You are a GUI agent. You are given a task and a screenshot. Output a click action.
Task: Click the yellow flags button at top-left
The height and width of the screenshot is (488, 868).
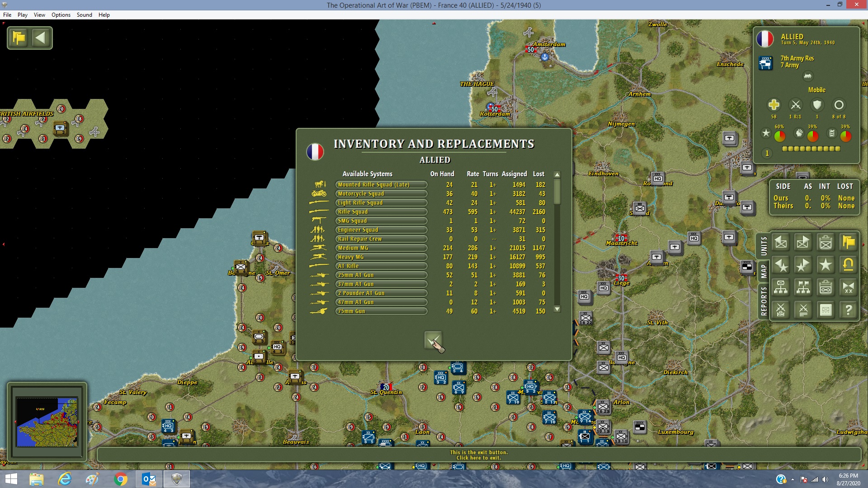[19, 38]
